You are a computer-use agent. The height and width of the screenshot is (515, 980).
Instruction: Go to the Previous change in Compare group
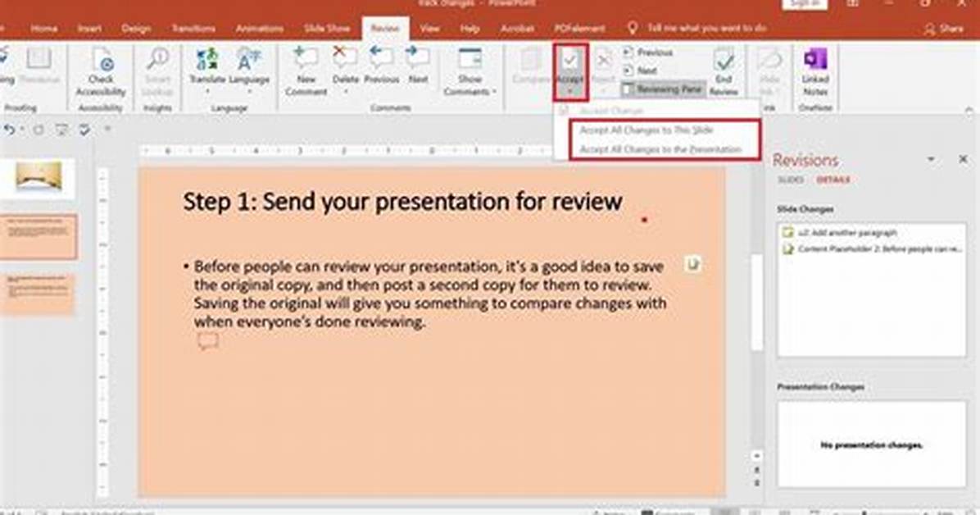[x=647, y=52]
